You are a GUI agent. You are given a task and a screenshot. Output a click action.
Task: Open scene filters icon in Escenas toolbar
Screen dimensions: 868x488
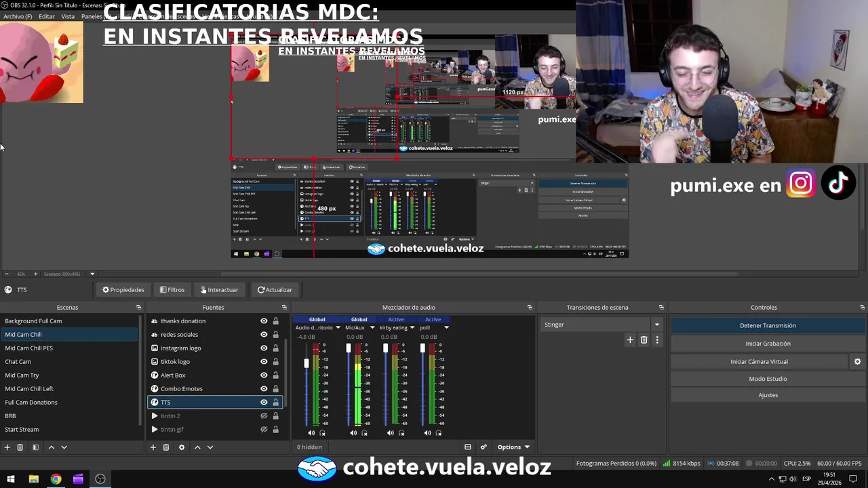(35, 447)
